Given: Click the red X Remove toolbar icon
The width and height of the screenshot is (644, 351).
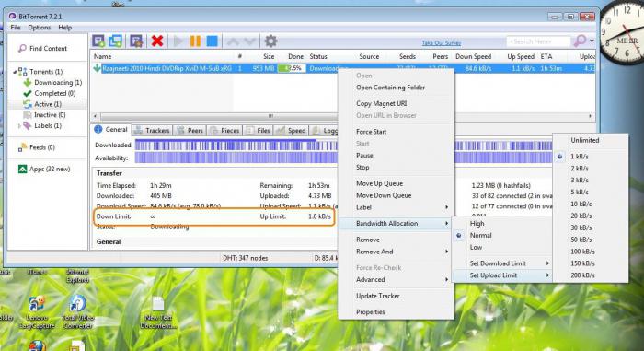Looking at the screenshot, I should tap(157, 41).
